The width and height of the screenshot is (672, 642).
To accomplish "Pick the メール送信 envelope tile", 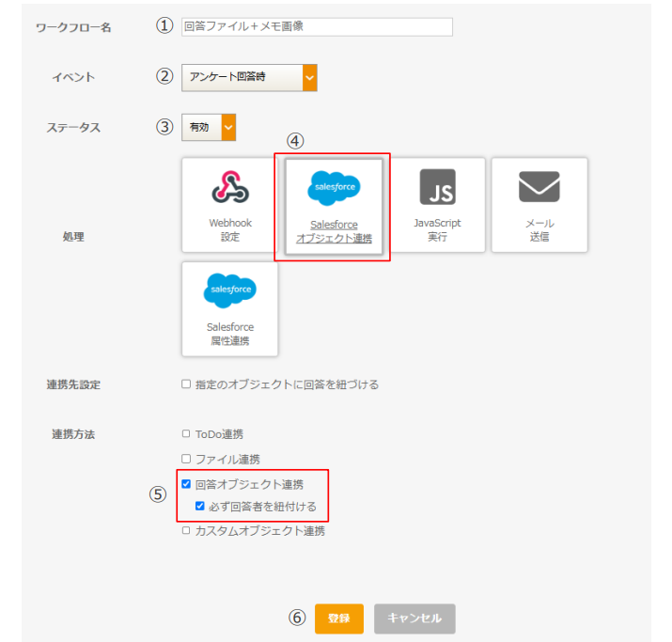I will 539,205.
